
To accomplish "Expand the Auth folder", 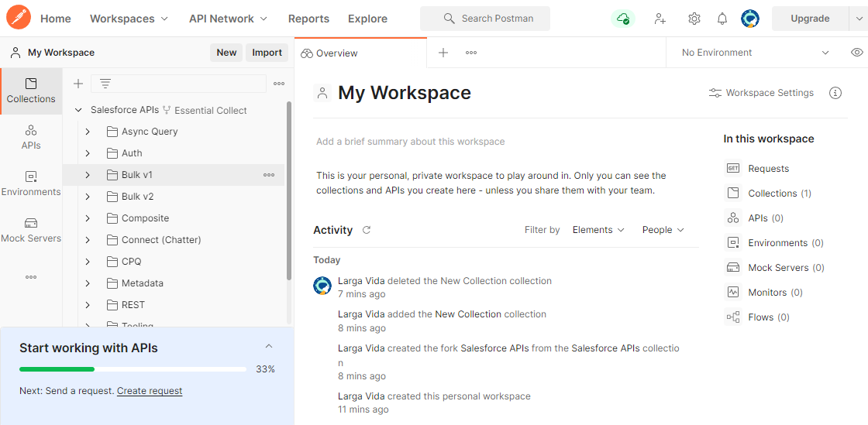I will click(x=88, y=153).
